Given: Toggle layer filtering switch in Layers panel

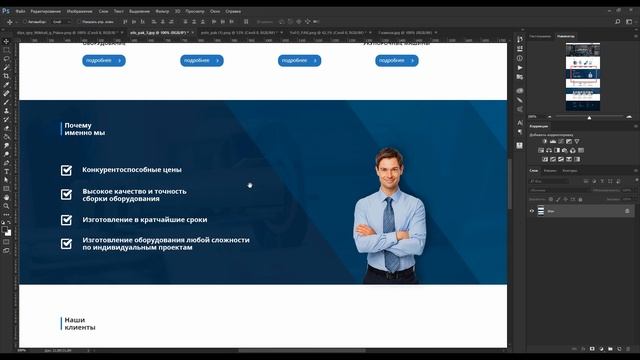Looking at the screenshot, I should pyautogui.click(x=636, y=180).
